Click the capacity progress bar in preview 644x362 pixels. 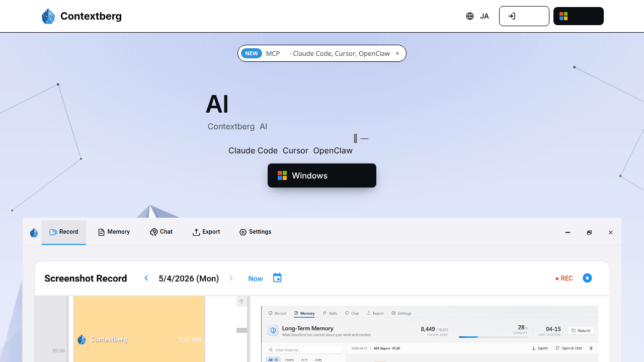point(494,337)
